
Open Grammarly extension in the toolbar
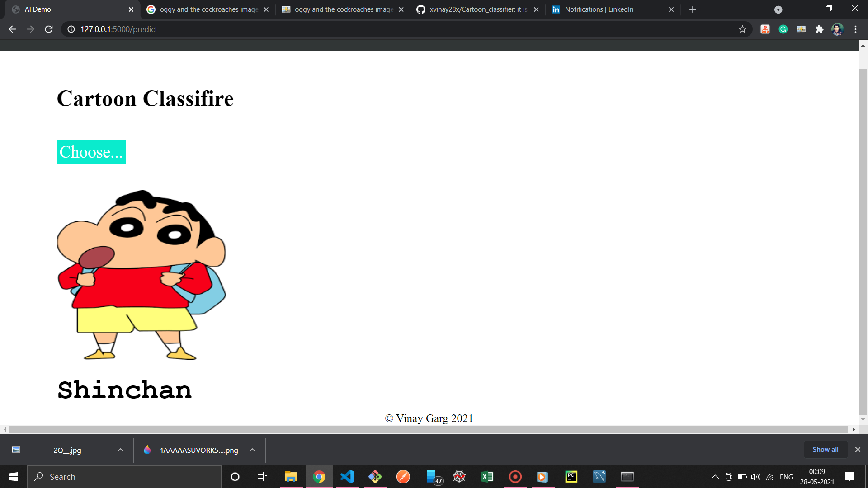pyautogui.click(x=783, y=29)
